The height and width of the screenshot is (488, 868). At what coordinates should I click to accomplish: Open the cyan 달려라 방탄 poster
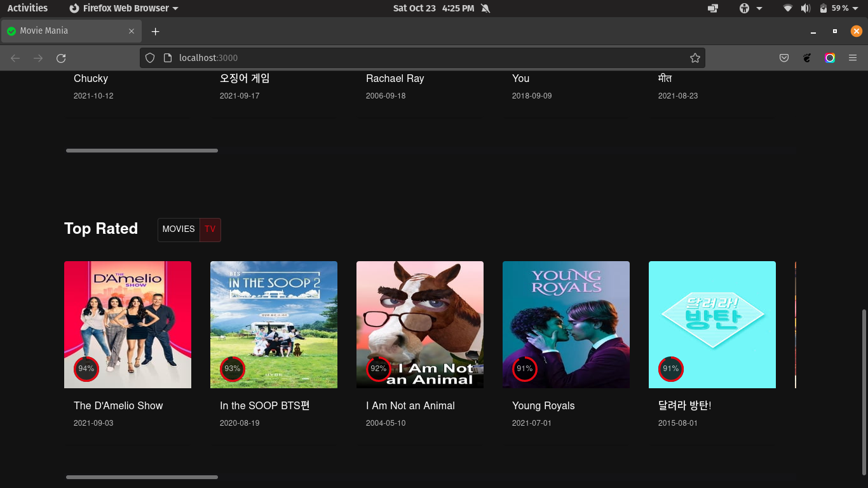point(712,325)
